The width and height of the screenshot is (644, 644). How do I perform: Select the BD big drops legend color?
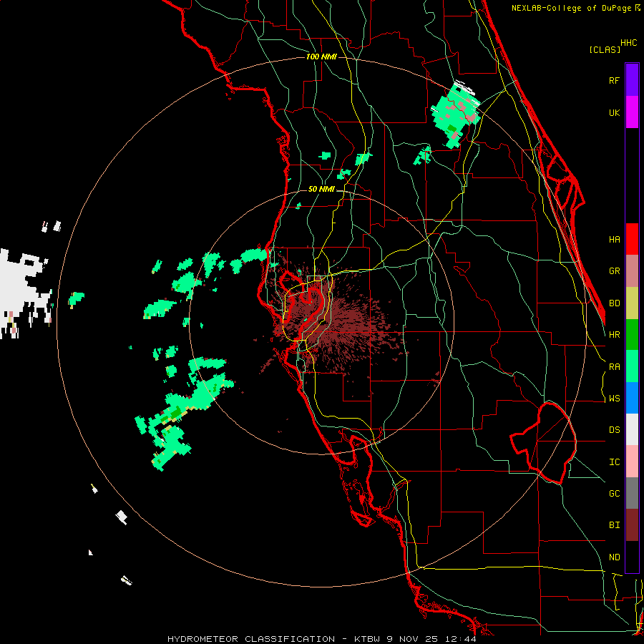click(x=632, y=303)
